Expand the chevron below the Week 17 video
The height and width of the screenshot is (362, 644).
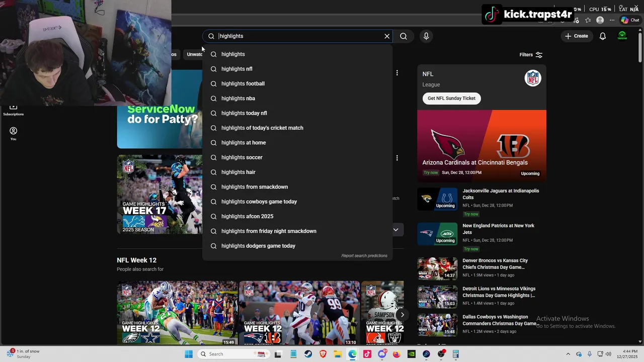tap(395, 230)
